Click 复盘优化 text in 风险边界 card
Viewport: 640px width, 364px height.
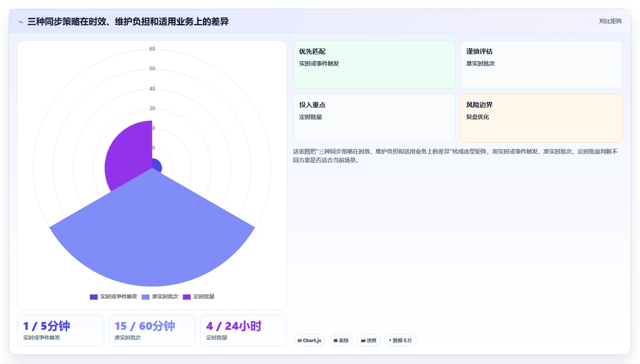coord(478,117)
